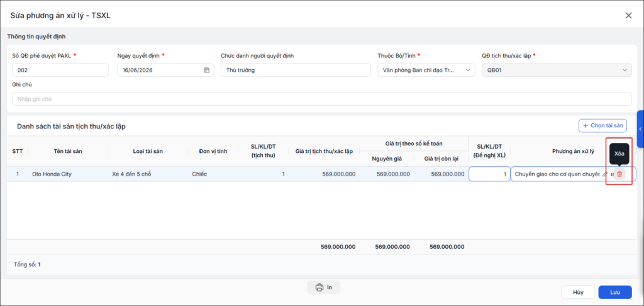This screenshot has width=644, height=306.
Task: Click the Thông tin quyết định section title
Action: [x=36, y=37]
